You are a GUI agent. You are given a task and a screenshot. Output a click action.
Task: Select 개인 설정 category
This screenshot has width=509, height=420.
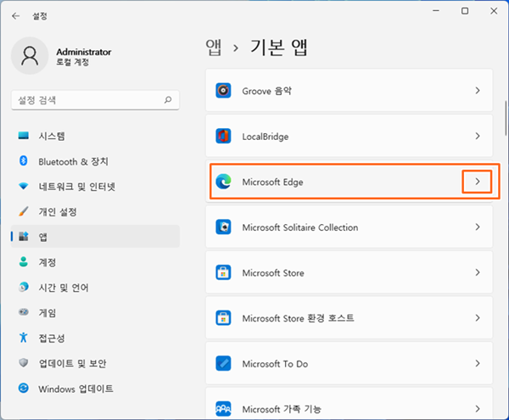point(95,211)
